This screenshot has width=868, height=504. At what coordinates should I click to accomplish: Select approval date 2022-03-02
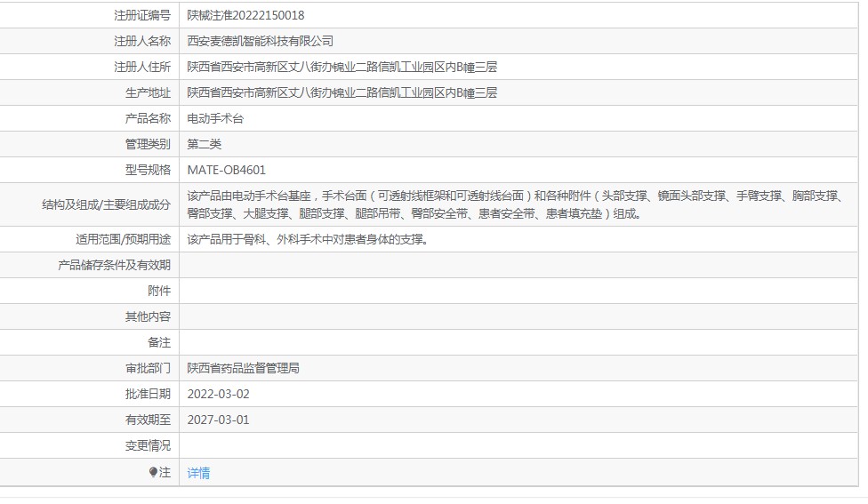point(218,394)
